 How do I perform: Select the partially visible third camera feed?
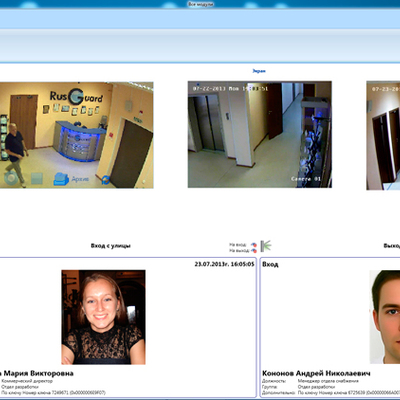[383, 135]
